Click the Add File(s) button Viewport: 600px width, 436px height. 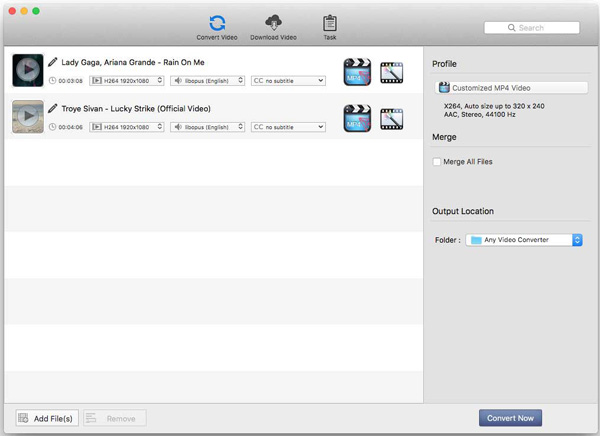47,418
